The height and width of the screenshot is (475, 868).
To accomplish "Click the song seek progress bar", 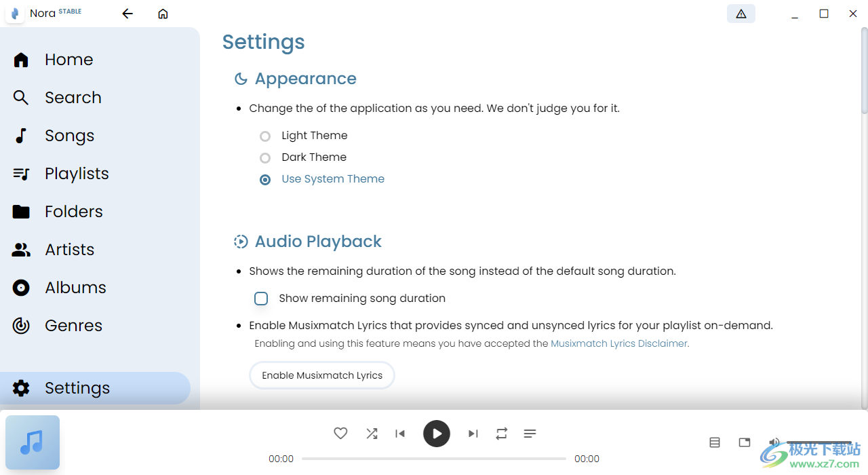I will click(x=434, y=459).
